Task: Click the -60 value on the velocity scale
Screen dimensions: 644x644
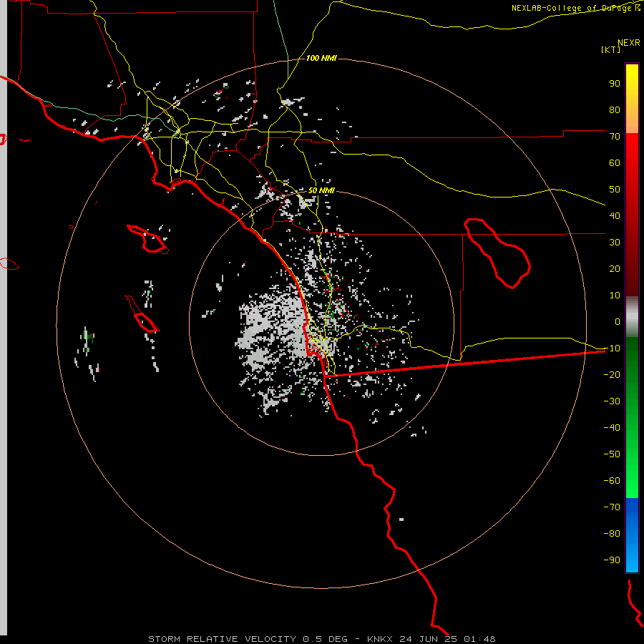Action: point(612,481)
